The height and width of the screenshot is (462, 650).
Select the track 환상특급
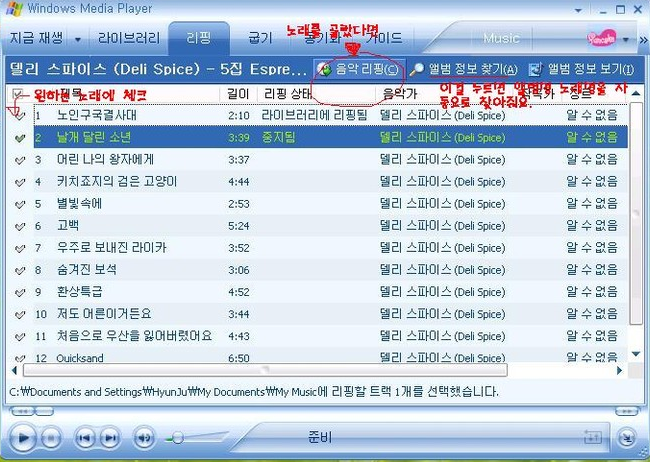tap(79, 292)
